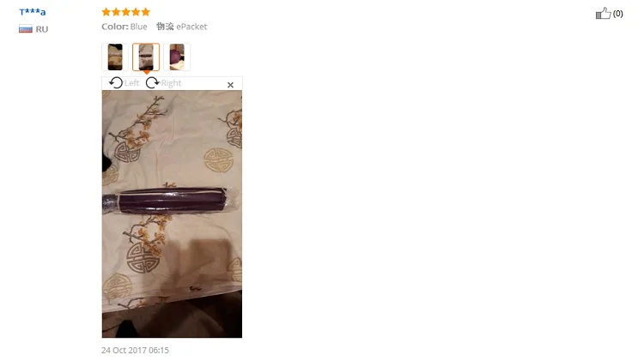Close the enlarged photo viewer
The height and width of the screenshot is (361, 644).
(230, 85)
